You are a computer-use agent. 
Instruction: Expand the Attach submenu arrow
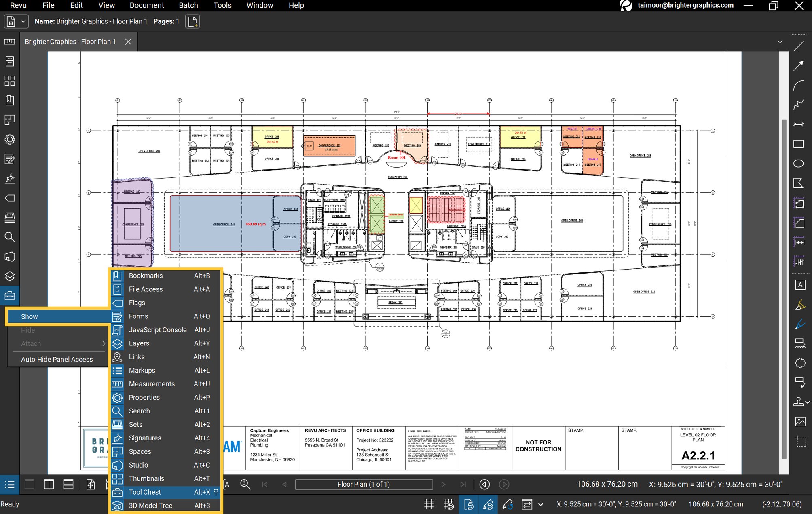pos(104,343)
